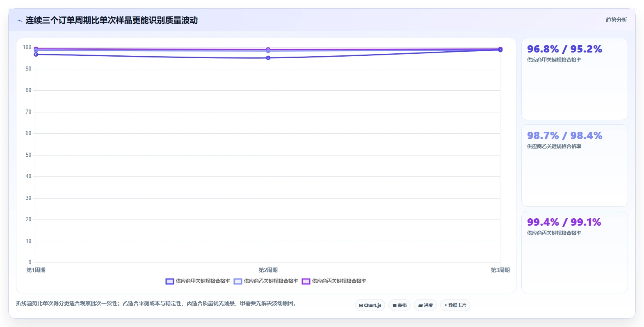Toggle 供应商乙关键规格合格率 legend swatch

(238, 281)
